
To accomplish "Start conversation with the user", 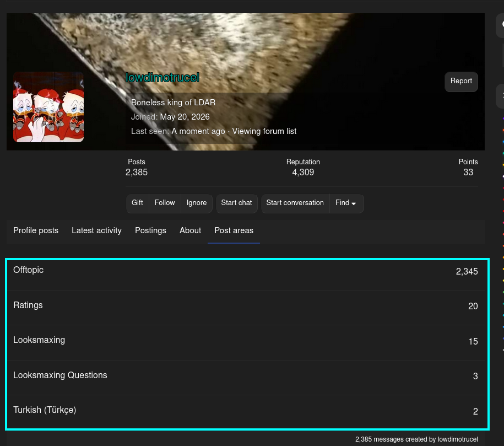I will click(295, 203).
